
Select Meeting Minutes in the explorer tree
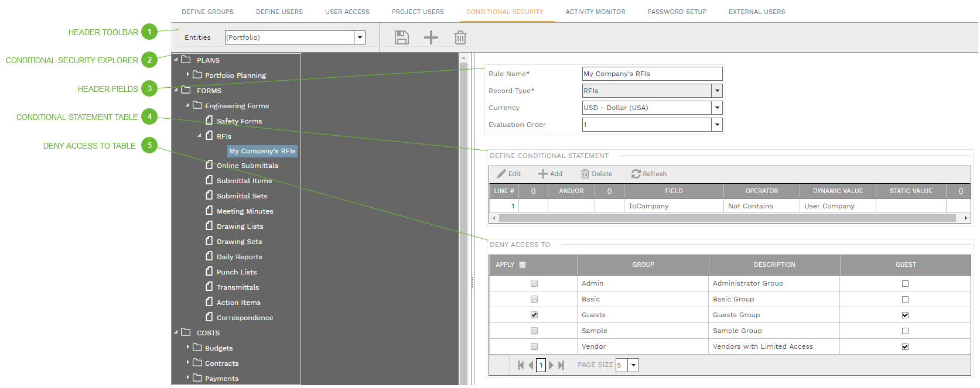[x=244, y=211]
